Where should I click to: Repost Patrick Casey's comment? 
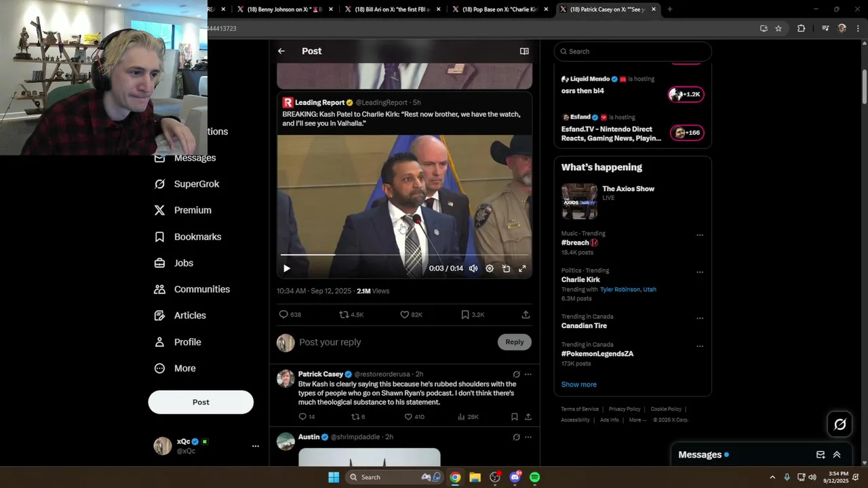pyautogui.click(x=358, y=417)
